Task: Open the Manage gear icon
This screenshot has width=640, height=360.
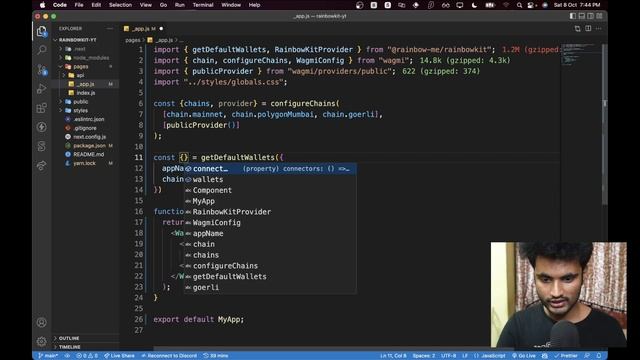Action: [42, 341]
